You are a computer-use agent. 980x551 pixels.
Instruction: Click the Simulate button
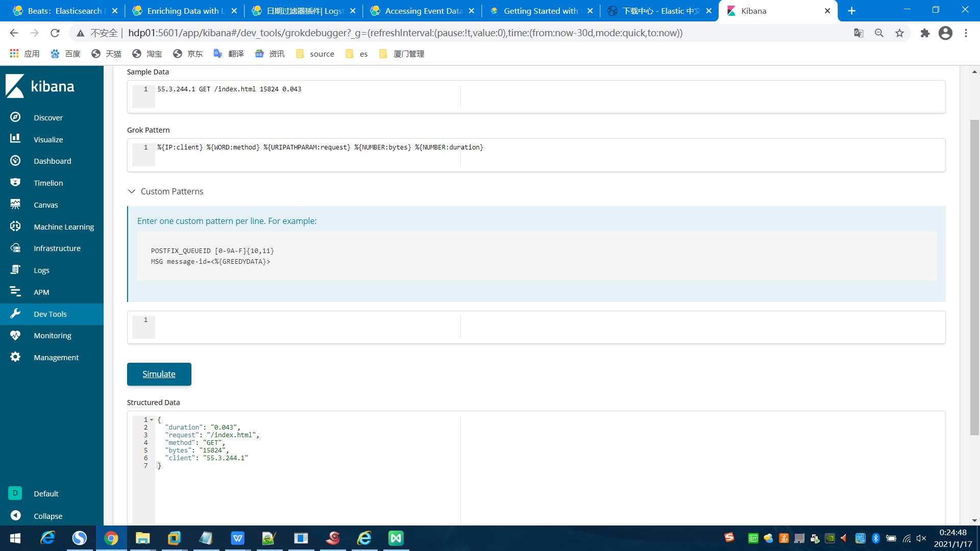pyautogui.click(x=159, y=374)
